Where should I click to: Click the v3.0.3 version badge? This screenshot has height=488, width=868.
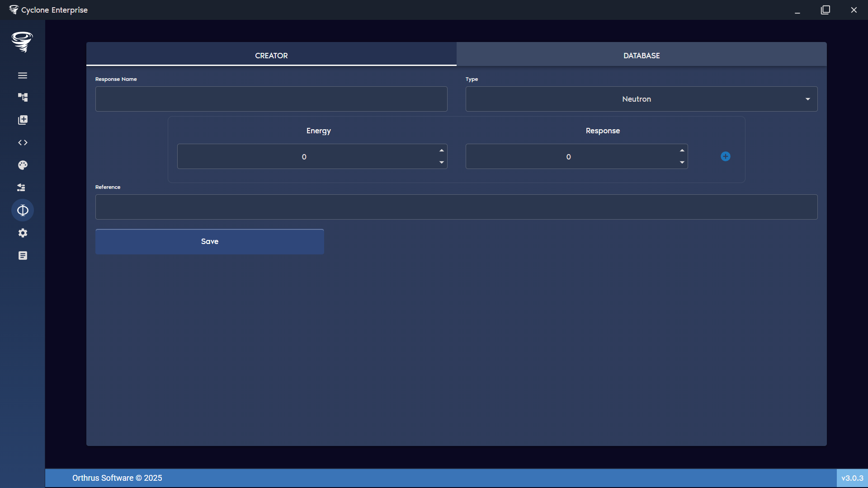click(853, 478)
